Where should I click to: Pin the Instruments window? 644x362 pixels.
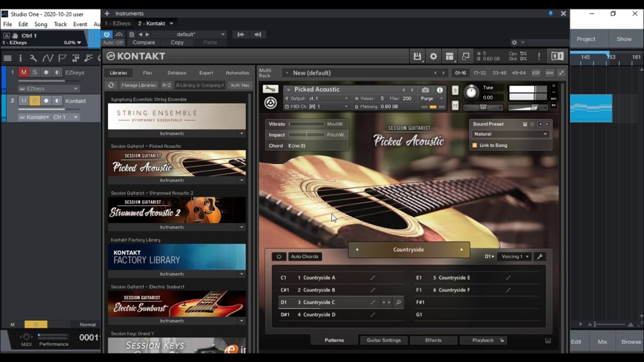[x=550, y=14]
